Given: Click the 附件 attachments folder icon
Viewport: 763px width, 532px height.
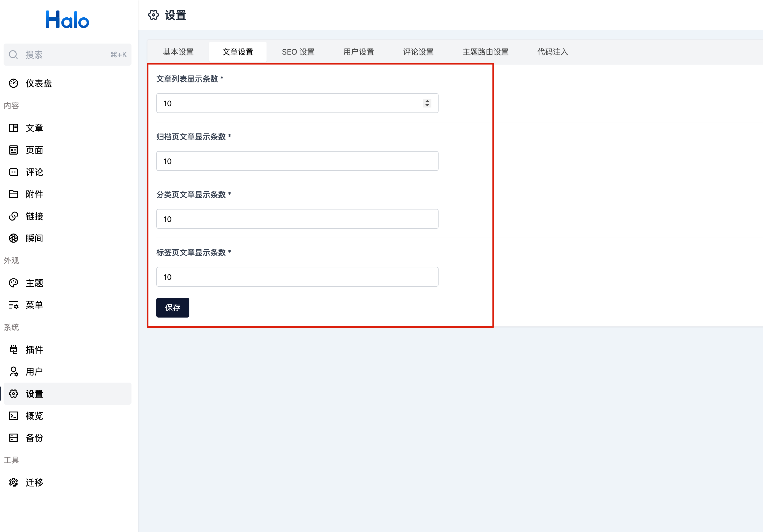Looking at the screenshot, I should tap(14, 194).
